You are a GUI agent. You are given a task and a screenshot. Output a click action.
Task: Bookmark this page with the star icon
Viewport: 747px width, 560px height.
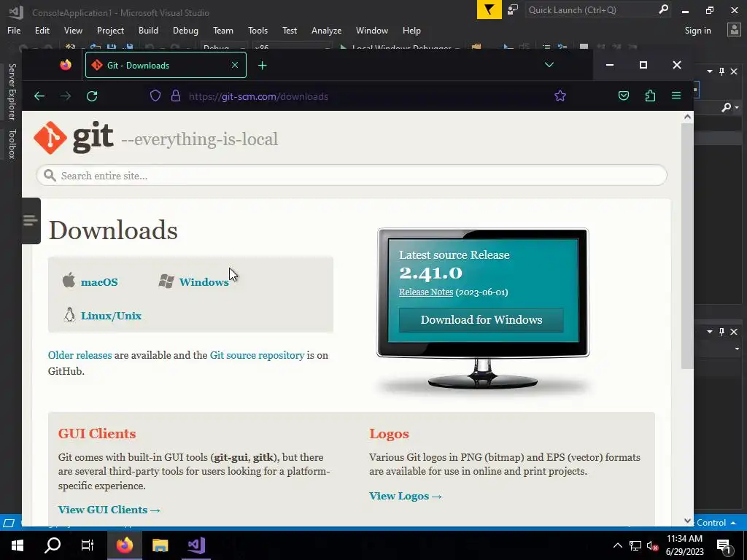(x=560, y=96)
